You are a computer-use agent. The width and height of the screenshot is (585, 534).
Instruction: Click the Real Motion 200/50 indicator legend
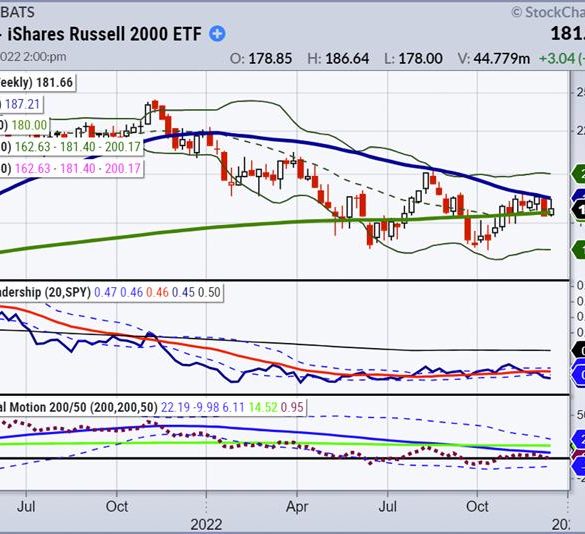[152, 407]
